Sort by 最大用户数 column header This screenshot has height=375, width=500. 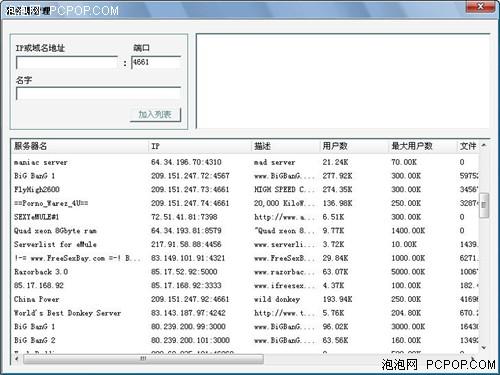point(423,146)
